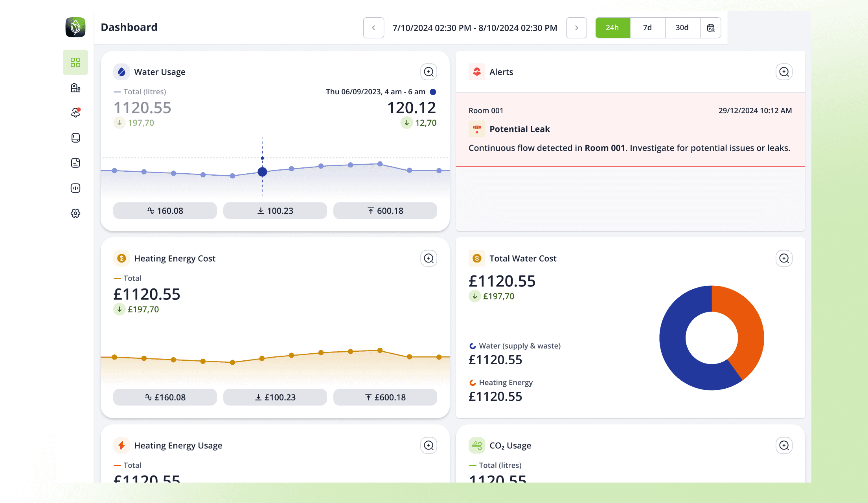
Task: Click the water minimum 100.23 chip
Action: 275,211
